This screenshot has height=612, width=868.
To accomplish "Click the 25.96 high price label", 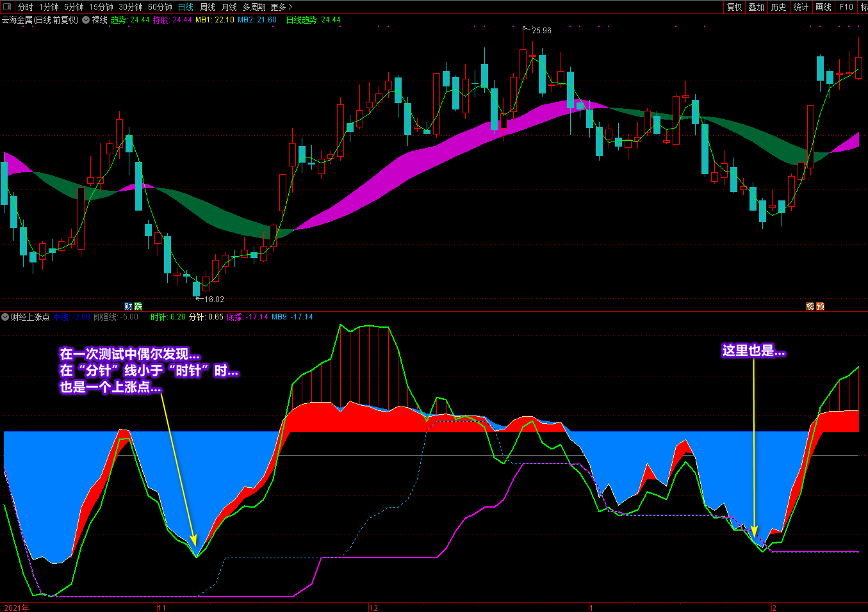I will pyautogui.click(x=541, y=30).
